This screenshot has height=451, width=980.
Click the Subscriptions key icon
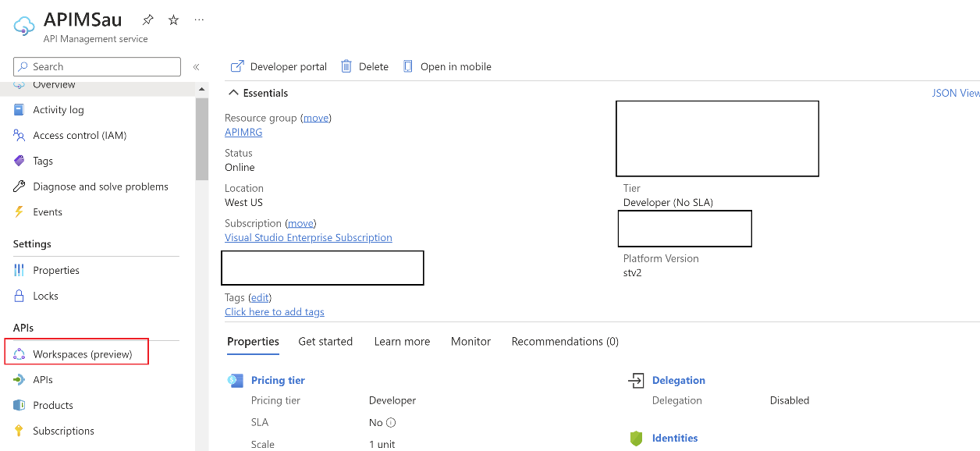tap(19, 431)
